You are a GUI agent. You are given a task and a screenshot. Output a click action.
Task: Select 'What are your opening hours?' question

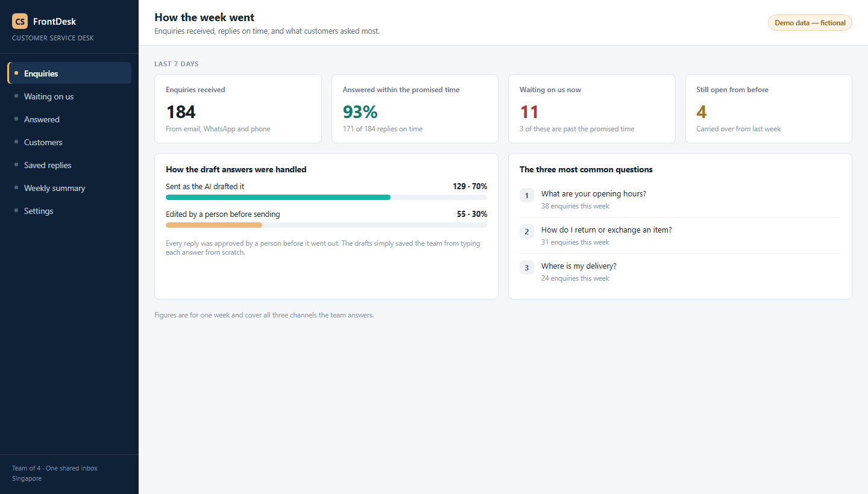594,194
